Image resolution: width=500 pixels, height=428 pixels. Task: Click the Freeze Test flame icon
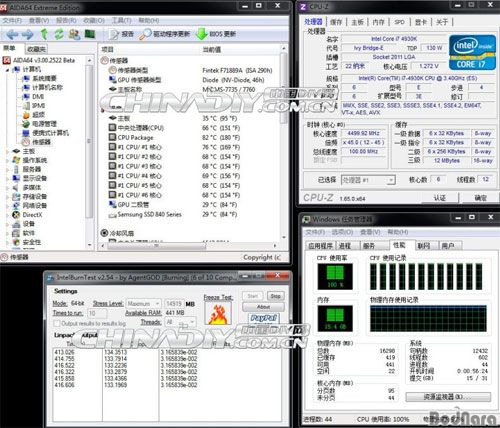pyautogui.click(x=218, y=314)
